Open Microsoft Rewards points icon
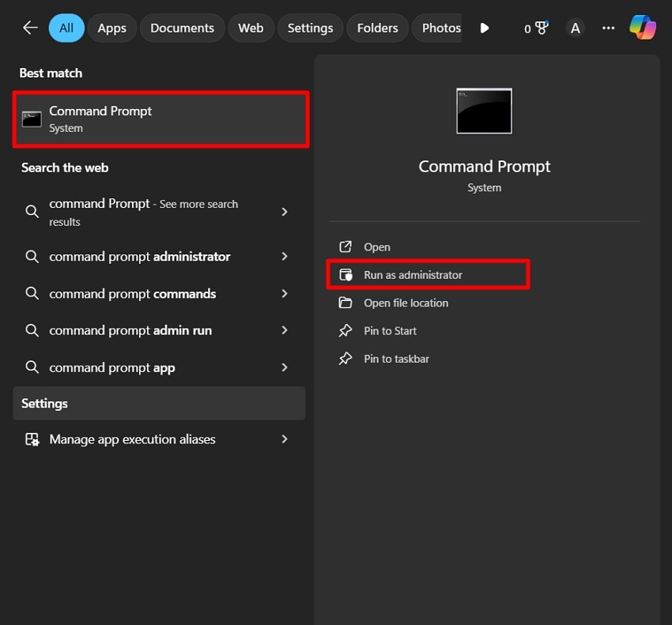 pyautogui.click(x=536, y=27)
